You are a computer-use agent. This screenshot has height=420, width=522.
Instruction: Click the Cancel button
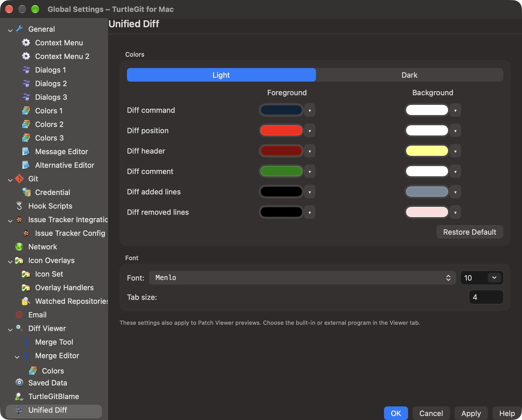pos(431,413)
